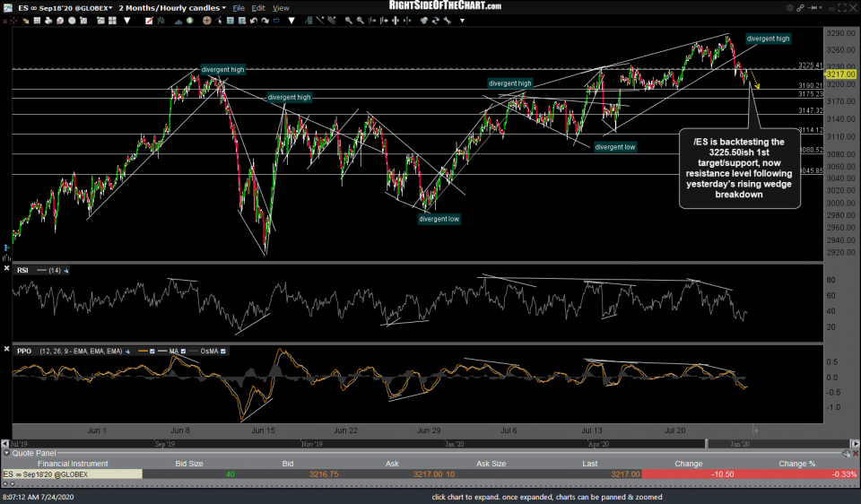Image resolution: width=861 pixels, height=504 pixels.
Task: Close the PPO indicator panel
Action: tap(6, 349)
